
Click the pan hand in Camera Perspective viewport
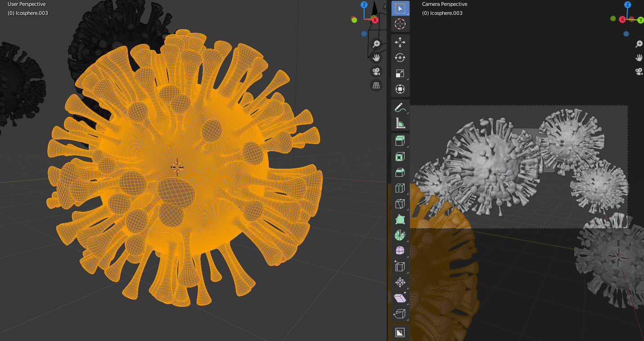tap(639, 58)
